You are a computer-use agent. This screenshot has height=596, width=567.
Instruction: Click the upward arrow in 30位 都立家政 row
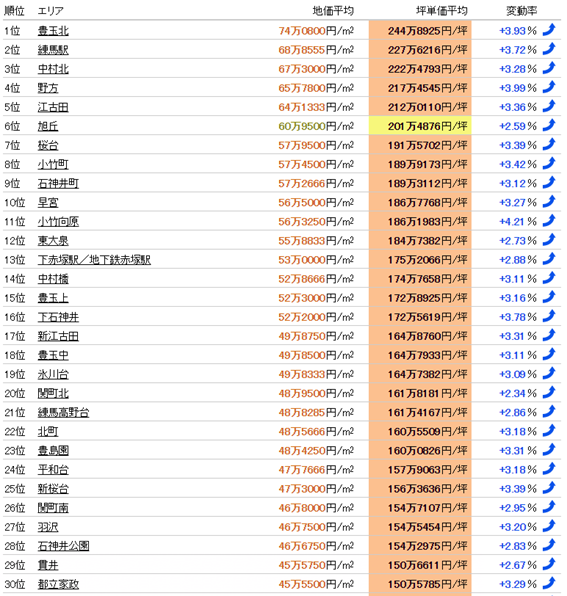click(549, 583)
